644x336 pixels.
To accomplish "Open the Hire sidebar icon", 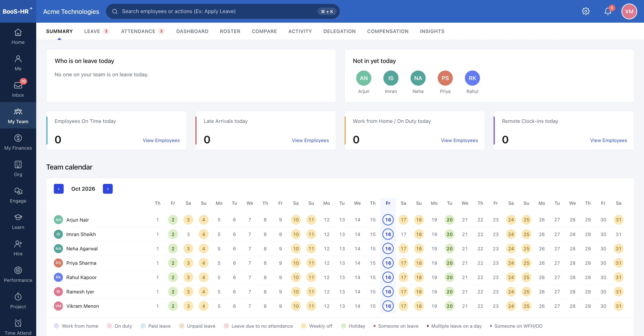I will pos(18,244).
